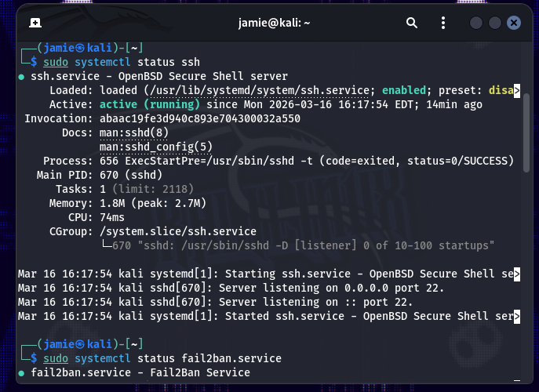This screenshot has height=392, width=539.
Task: Click the terminal vertical scrollbar thumb
Action: point(526,132)
